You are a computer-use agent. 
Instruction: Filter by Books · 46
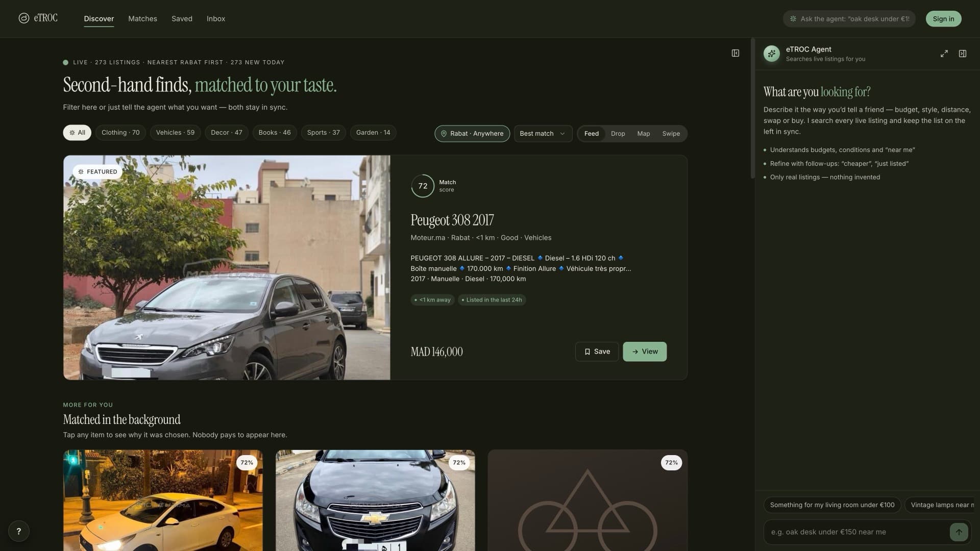tap(275, 133)
